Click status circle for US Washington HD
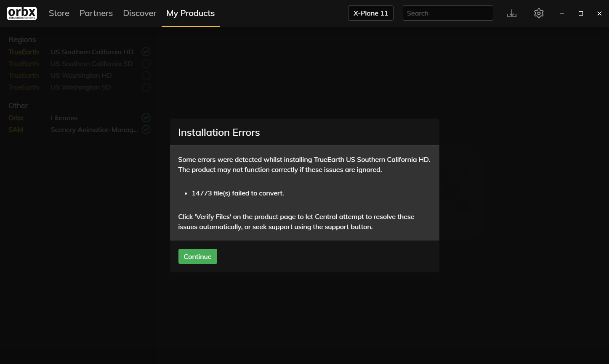The width and height of the screenshot is (609, 364). [146, 75]
